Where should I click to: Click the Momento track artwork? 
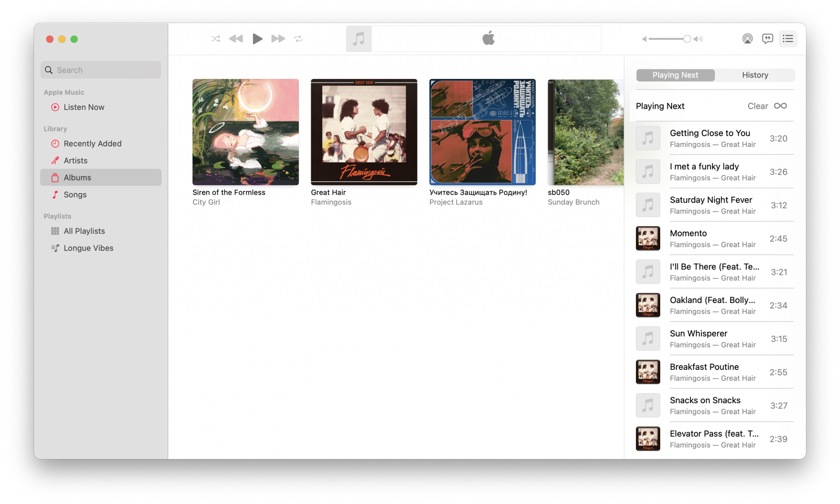pyautogui.click(x=648, y=238)
